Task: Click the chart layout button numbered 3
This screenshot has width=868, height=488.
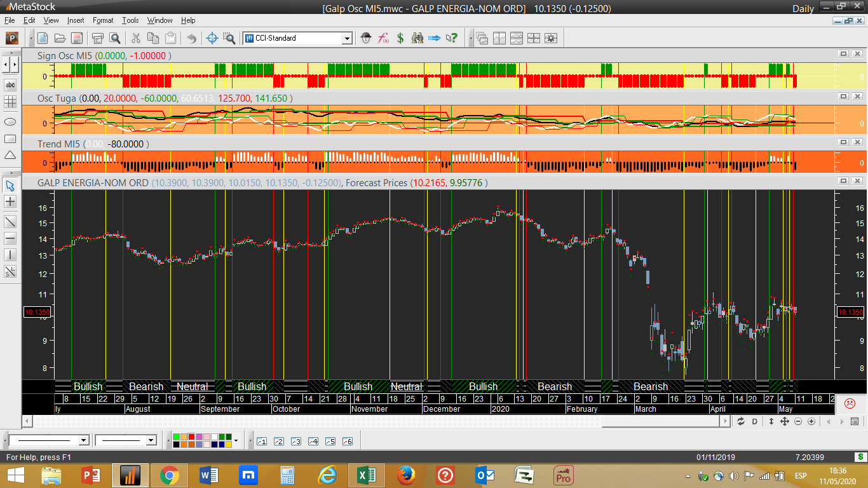Action: pyautogui.click(x=295, y=441)
